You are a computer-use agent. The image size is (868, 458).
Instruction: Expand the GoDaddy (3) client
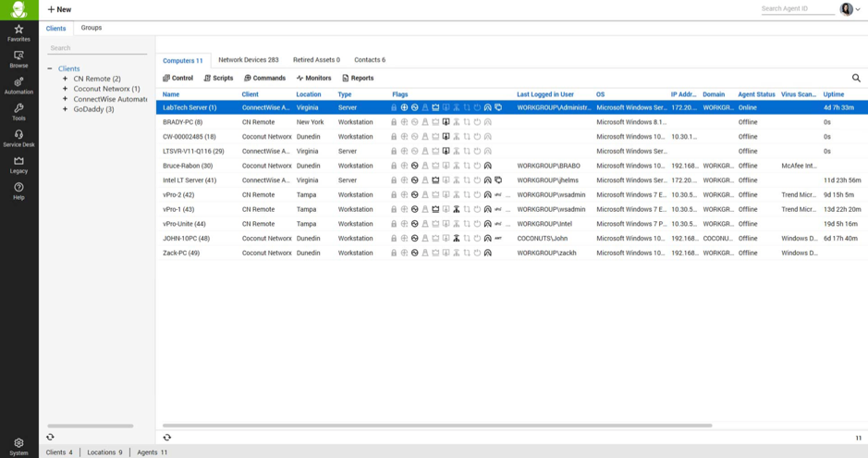point(65,109)
